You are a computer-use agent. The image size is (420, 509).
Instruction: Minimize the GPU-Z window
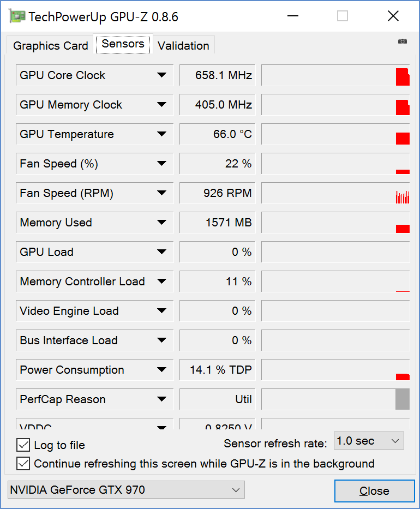[x=293, y=16]
